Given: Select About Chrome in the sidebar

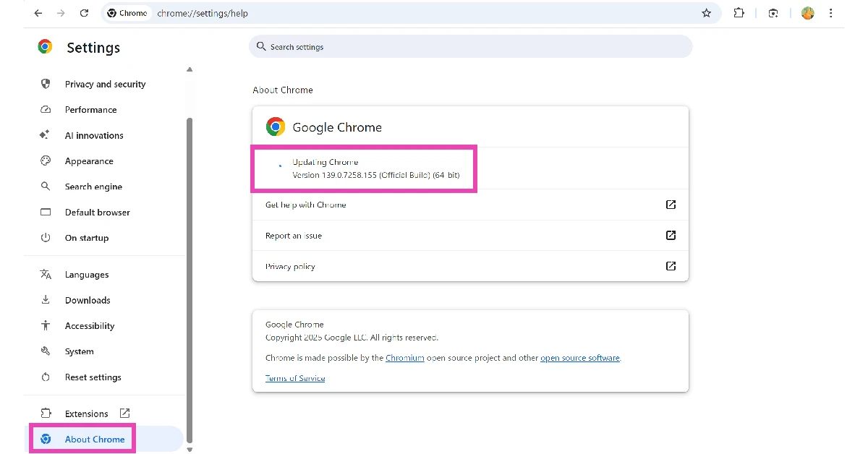Looking at the screenshot, I should click(94, 440).
